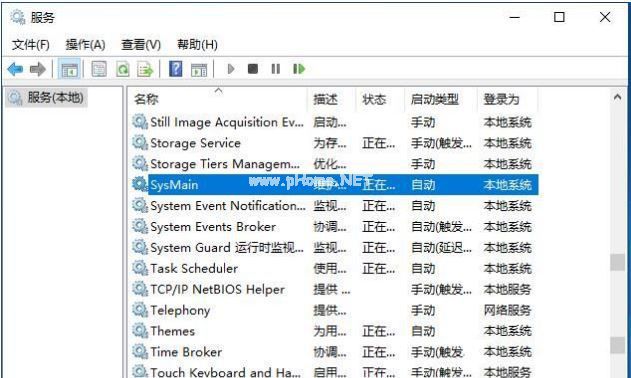This screenshot has width=631, height=378.
Task: Select 服务(本地) in the left tree
Action: (47, 98)
